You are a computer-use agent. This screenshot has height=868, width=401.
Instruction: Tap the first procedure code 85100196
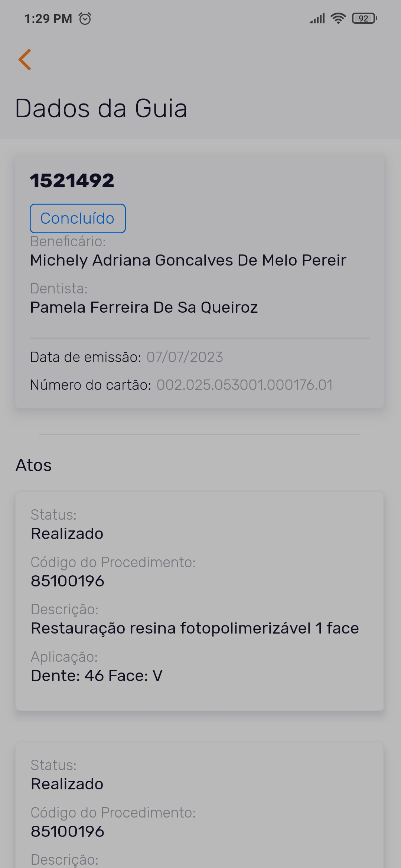pyautogui.click(x=68, y=581)
